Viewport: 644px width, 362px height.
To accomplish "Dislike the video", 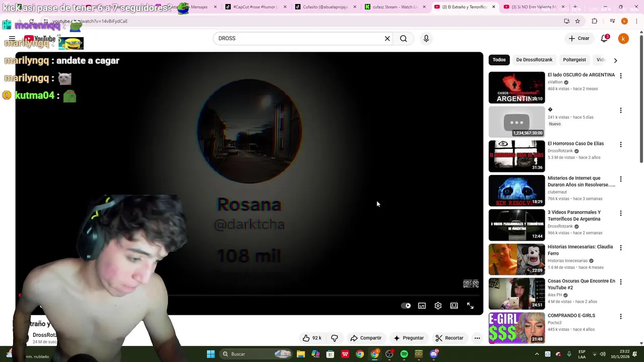I will (335, 338).
